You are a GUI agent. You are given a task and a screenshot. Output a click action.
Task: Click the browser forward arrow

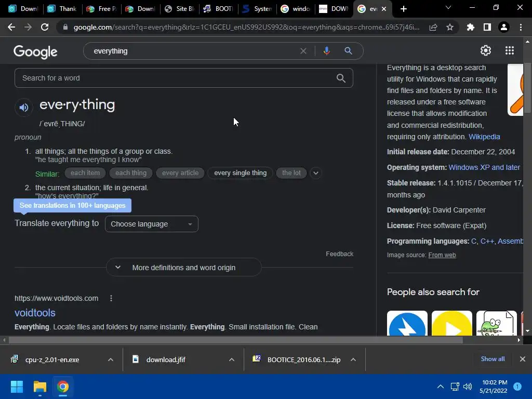coord(28,27)
